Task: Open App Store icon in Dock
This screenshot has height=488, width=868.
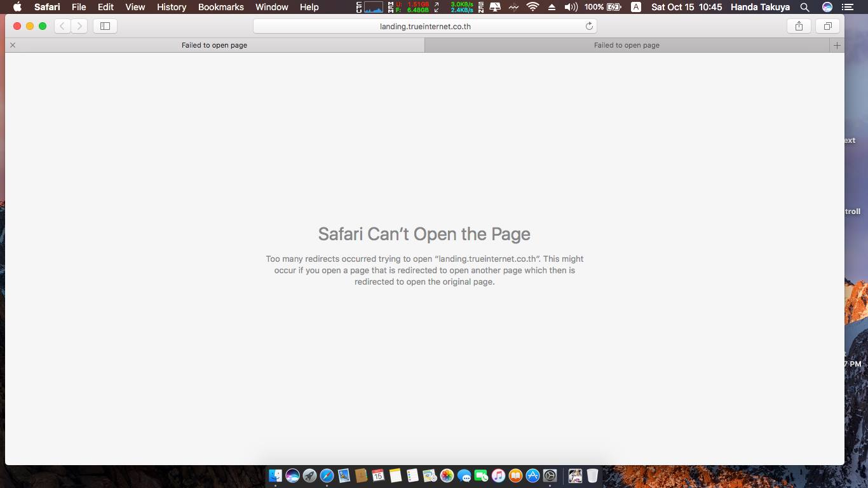Action: point(532,475)
